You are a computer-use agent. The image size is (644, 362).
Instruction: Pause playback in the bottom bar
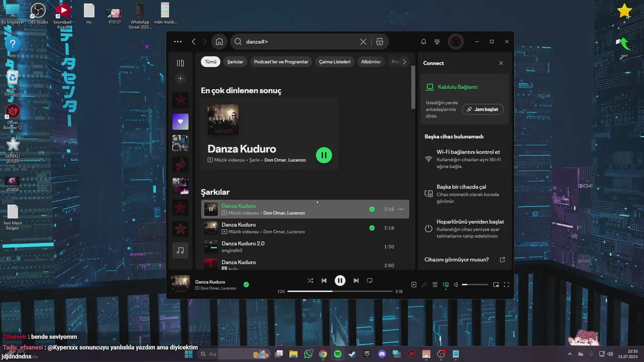[340, 281]
